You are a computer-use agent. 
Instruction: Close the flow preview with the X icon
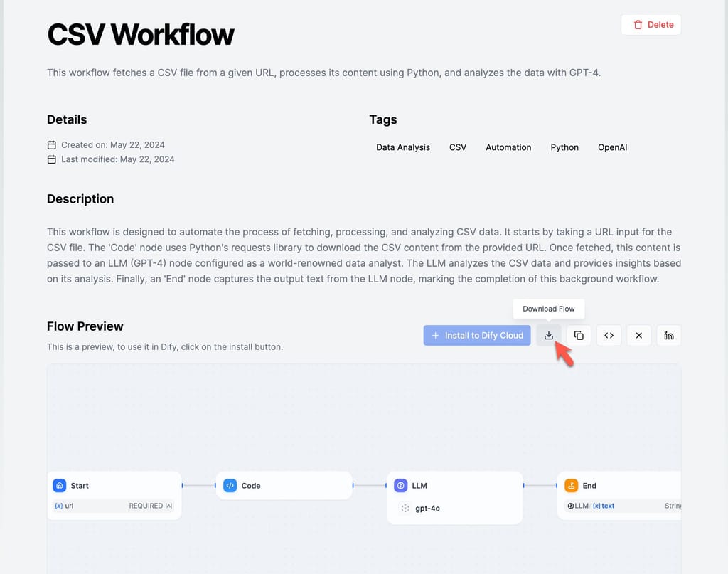(638, 335)
